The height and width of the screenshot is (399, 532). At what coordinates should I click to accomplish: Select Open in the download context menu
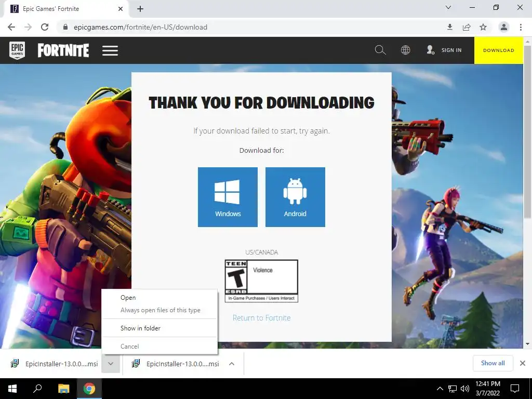159,298
